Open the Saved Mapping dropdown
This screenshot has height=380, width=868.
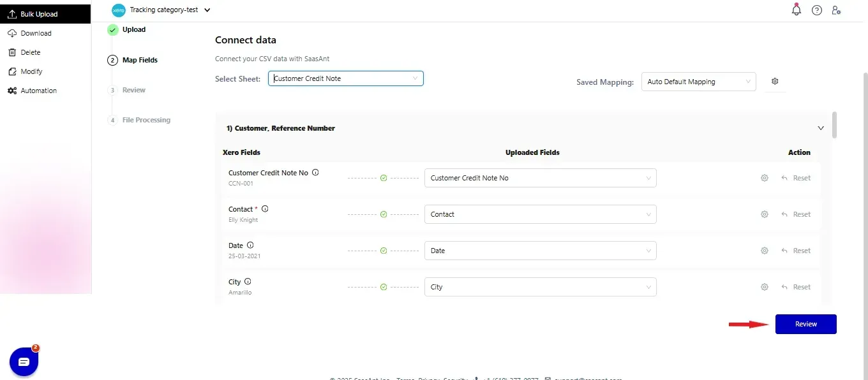698,82
